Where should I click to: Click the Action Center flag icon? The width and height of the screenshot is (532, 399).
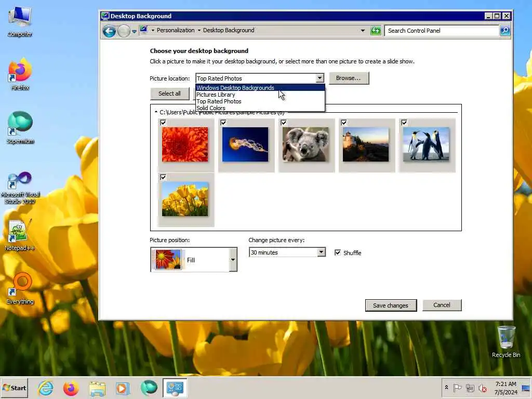(x=457, y=388)
